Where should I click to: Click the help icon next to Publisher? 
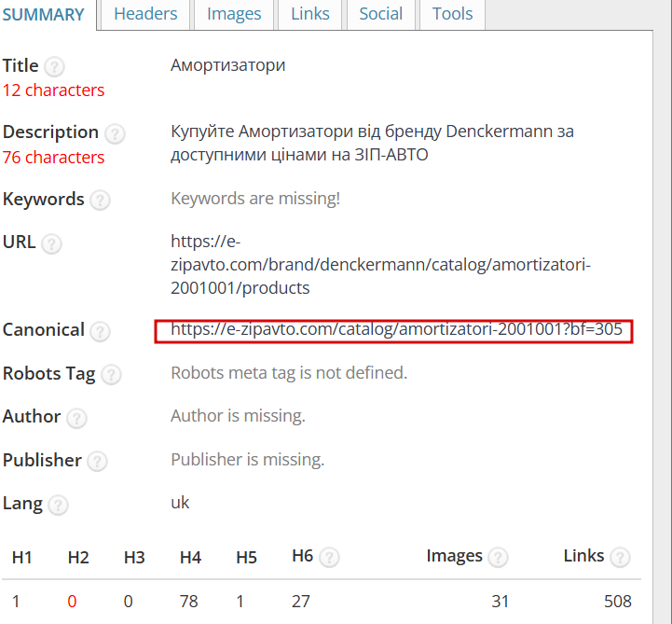(x=97, y=462)
